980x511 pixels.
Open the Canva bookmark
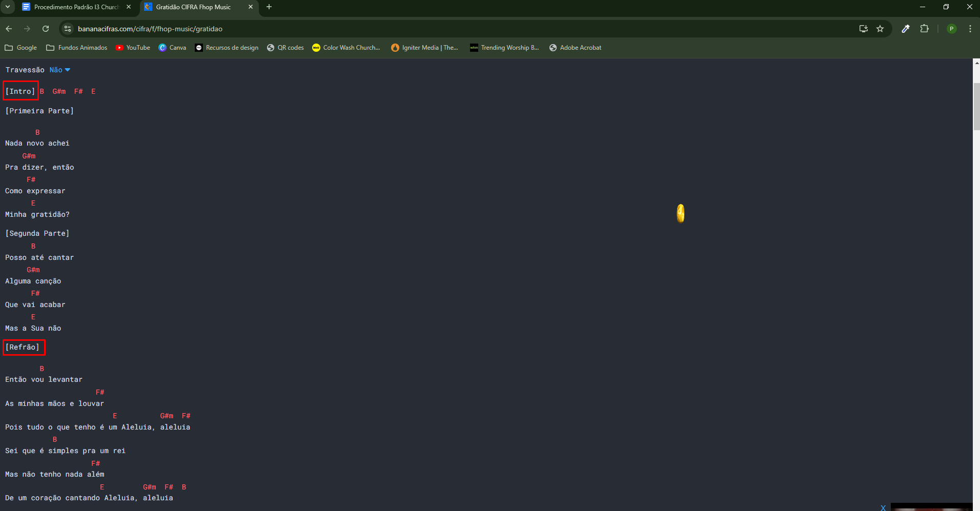click(173, 48)
